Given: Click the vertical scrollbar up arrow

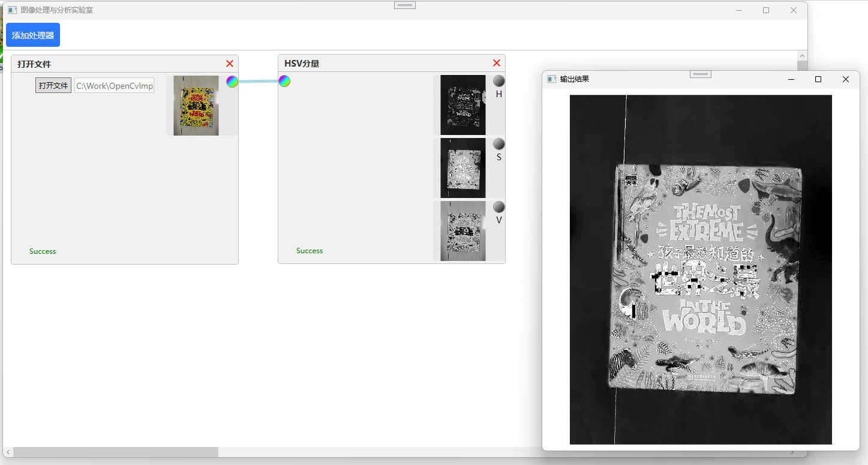Looking at the screenshot, I should click(x=802, y=55).
